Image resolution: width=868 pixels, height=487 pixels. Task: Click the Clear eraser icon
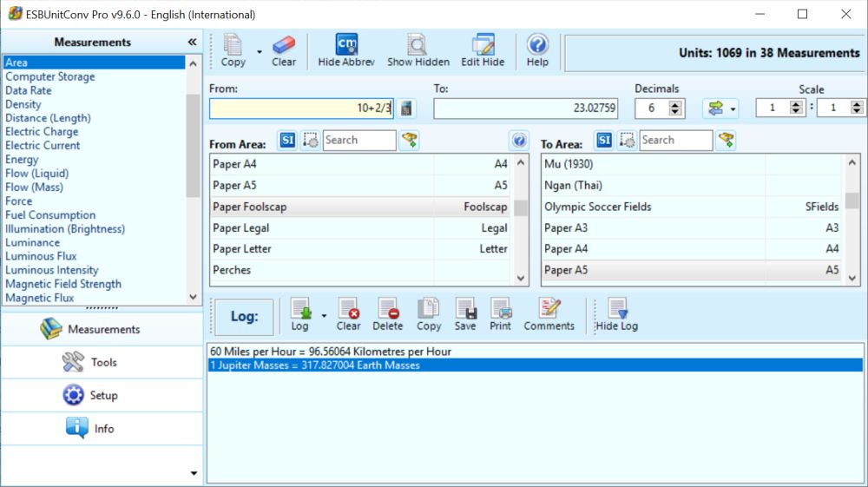(284, 50)
